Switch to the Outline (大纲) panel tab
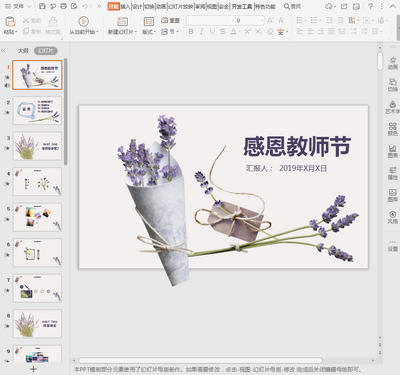400x375 pixels. pos(23,51)
